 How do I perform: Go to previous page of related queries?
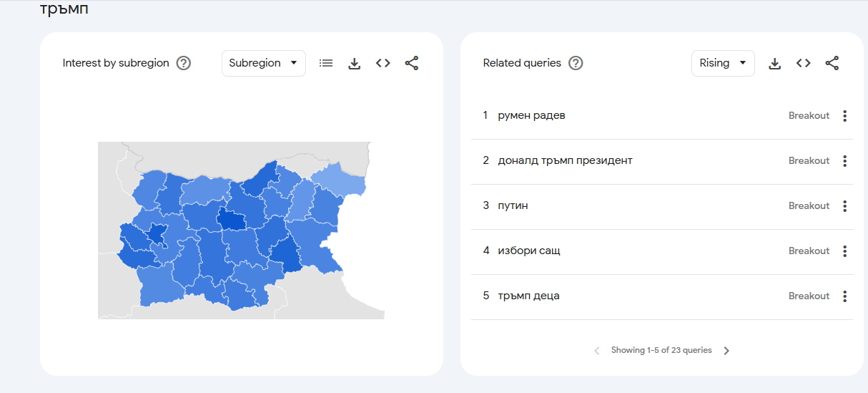point(597,351)
